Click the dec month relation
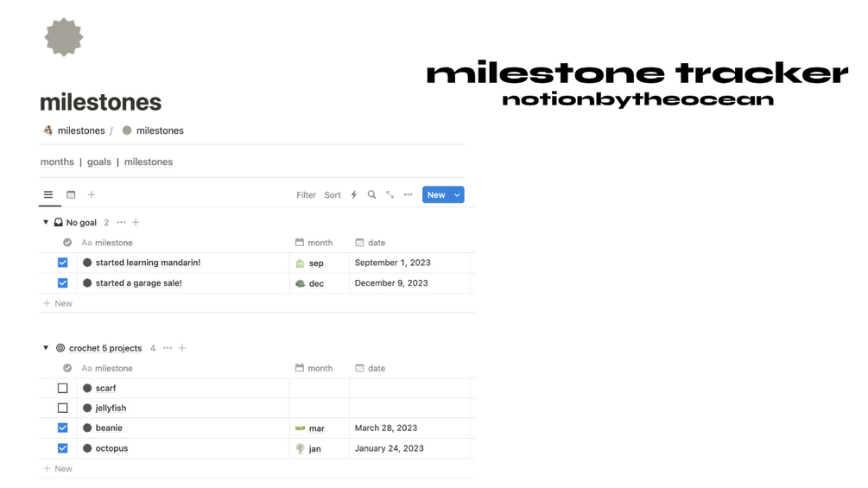This screenshot has width=868, height=488. coord(309,284)
